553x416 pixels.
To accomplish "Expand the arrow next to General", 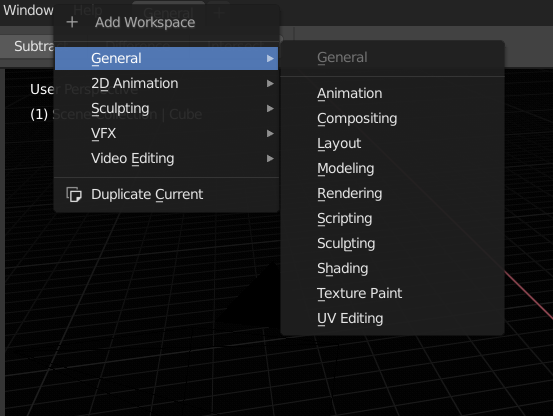I will 270,59.
